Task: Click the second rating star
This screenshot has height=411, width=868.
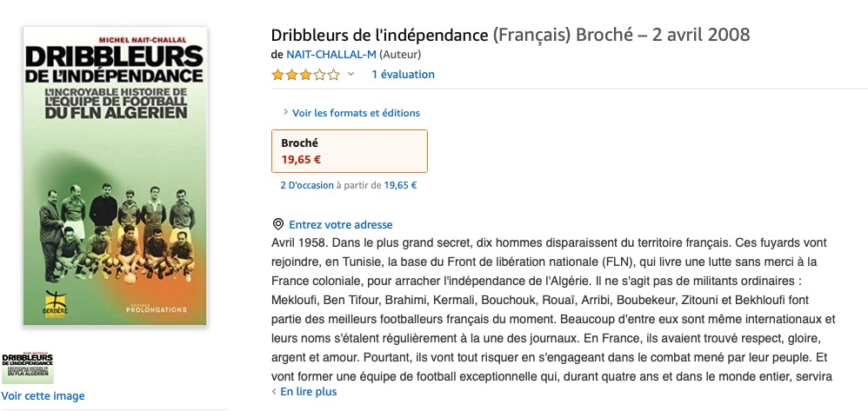Action: point(291,75)
